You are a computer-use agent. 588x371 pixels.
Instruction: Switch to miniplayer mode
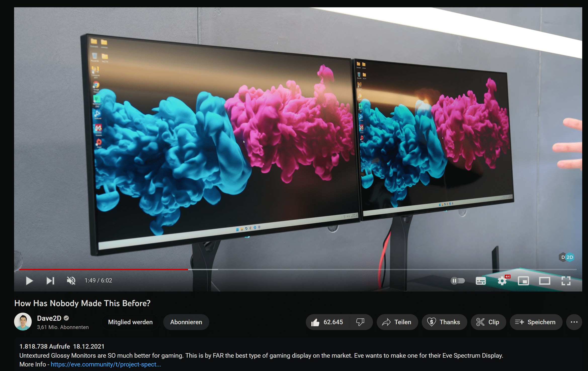[x=523, y=281]
